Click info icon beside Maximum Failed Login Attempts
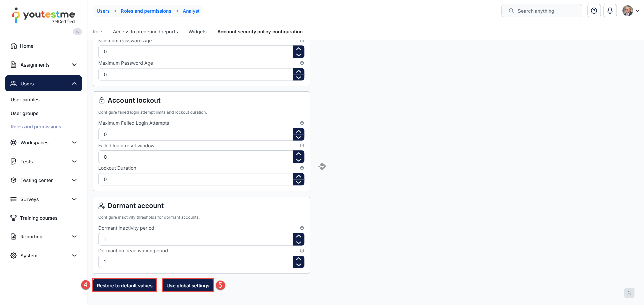The width and height of the screenshot is (644, 305). 302,123
